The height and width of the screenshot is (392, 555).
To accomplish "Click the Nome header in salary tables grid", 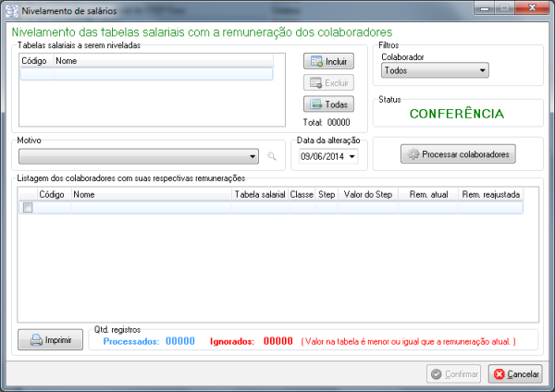I will [x=162, y=60].
